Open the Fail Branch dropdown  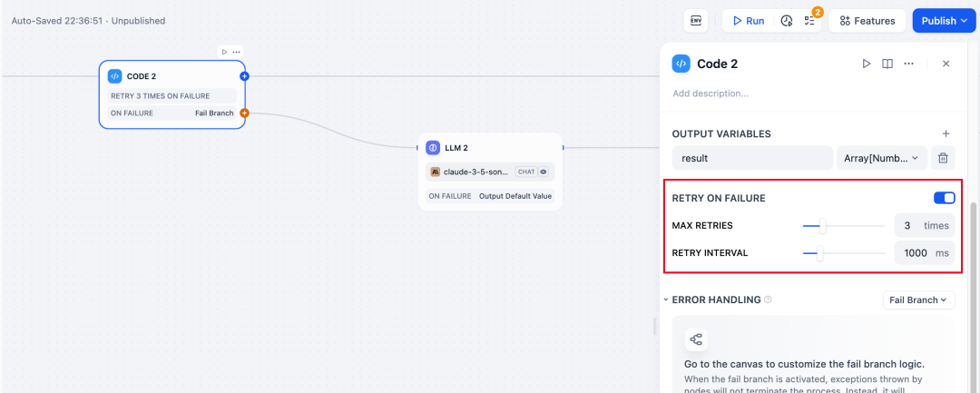coord(918,300)
